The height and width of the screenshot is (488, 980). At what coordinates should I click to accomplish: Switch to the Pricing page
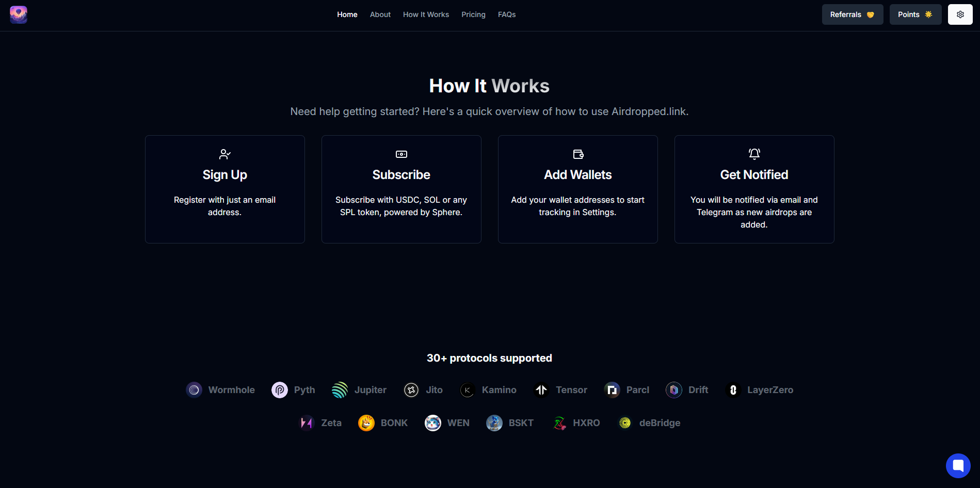(x=473, y=14)
